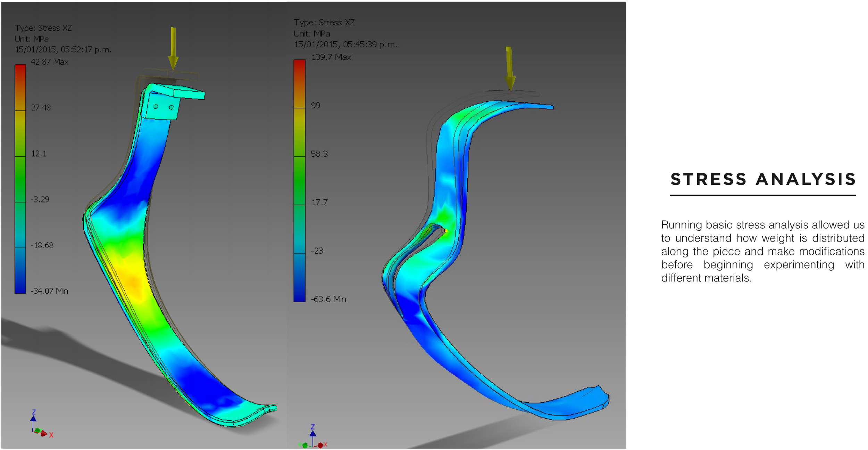868x450 pixels.
Task: Click the 'STRESS ANALYSIS' heading
Action: pos(763,179)
